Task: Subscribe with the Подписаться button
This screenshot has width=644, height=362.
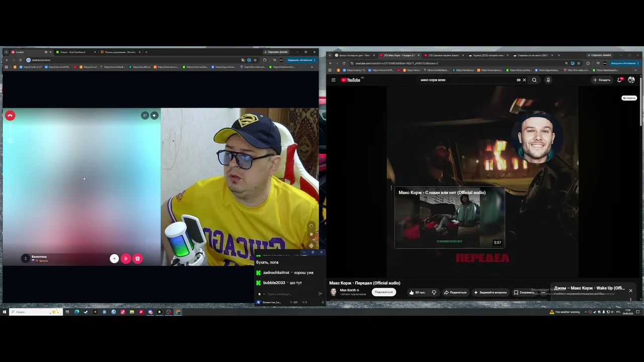Action: 384,292
